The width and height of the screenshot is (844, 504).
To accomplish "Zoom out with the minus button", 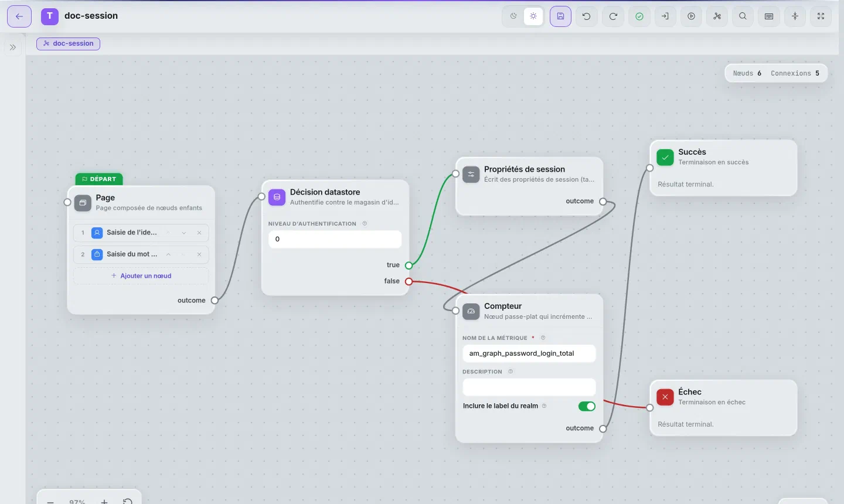I will [50, 501].
